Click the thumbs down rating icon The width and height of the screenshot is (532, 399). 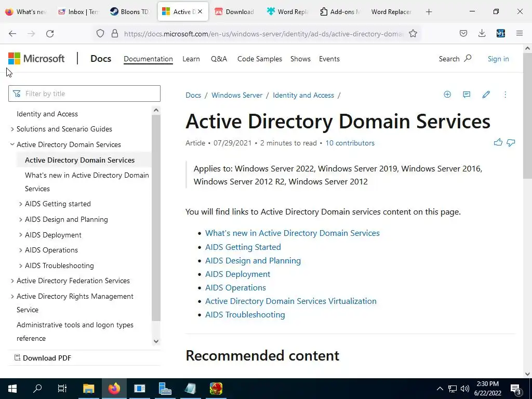coord(511,142)
